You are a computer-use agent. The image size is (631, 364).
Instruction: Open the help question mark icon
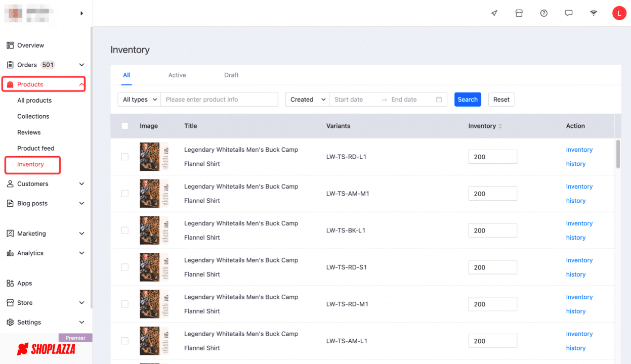(544, 13)
